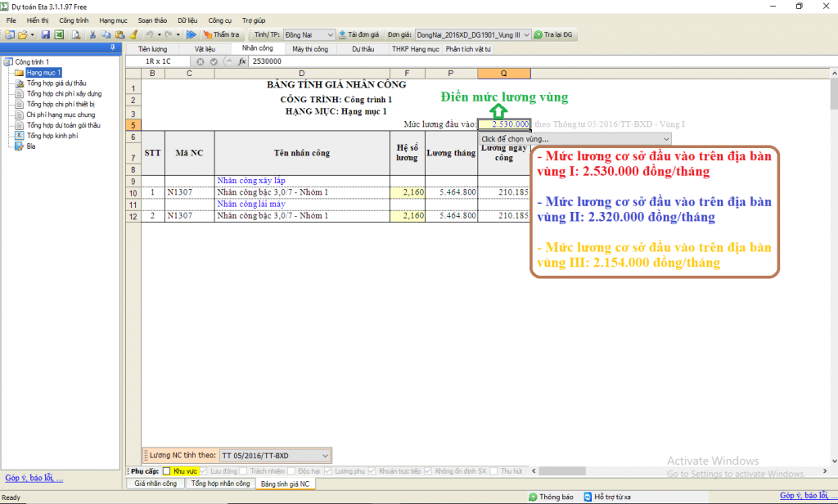Screen dimensions: 838x504
Task: Click the Excel export icon in toolbar
Action: coord(59,34)
